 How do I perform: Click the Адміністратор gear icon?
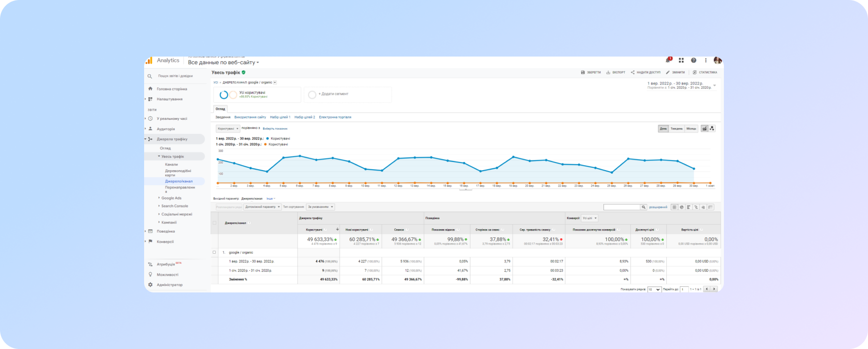150,285
